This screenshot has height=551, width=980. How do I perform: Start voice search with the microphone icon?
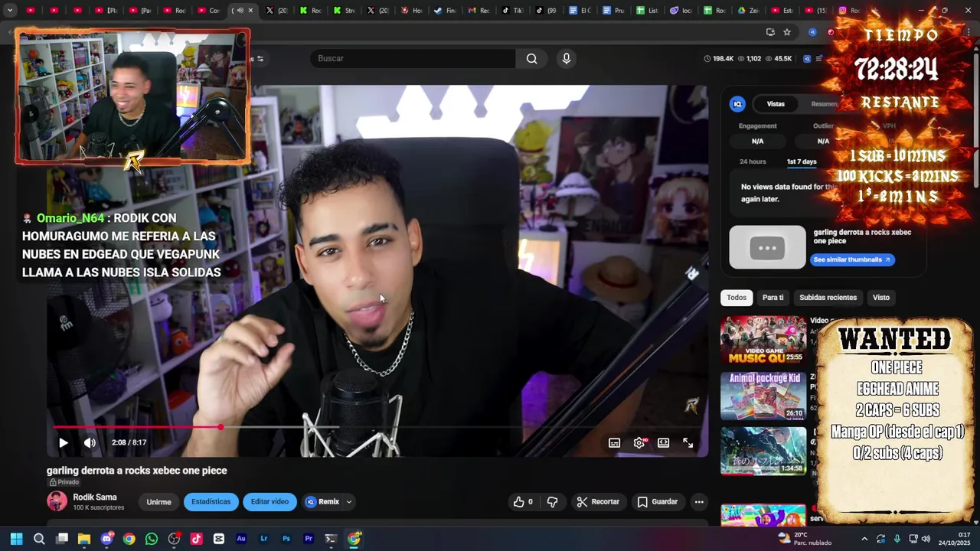(567, 59)
